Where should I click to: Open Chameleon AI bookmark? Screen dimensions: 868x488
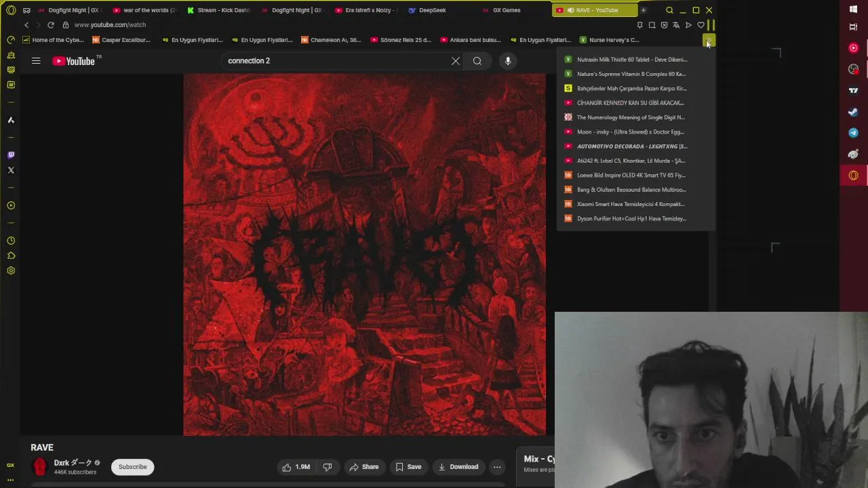(331, 40)
